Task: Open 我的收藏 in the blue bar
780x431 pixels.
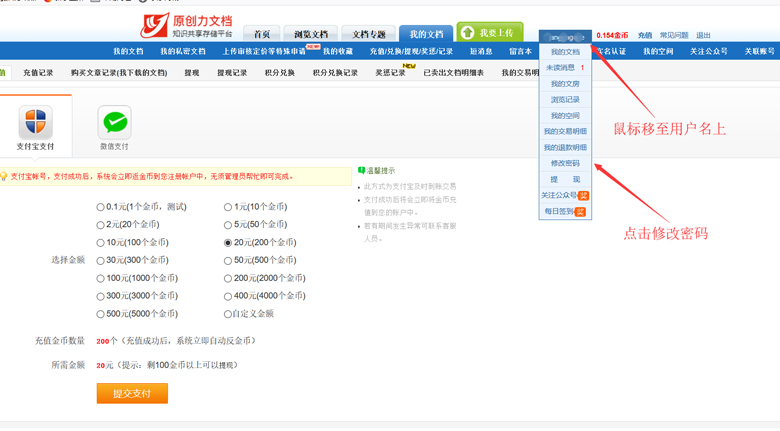Action: (x=338, y=51)
